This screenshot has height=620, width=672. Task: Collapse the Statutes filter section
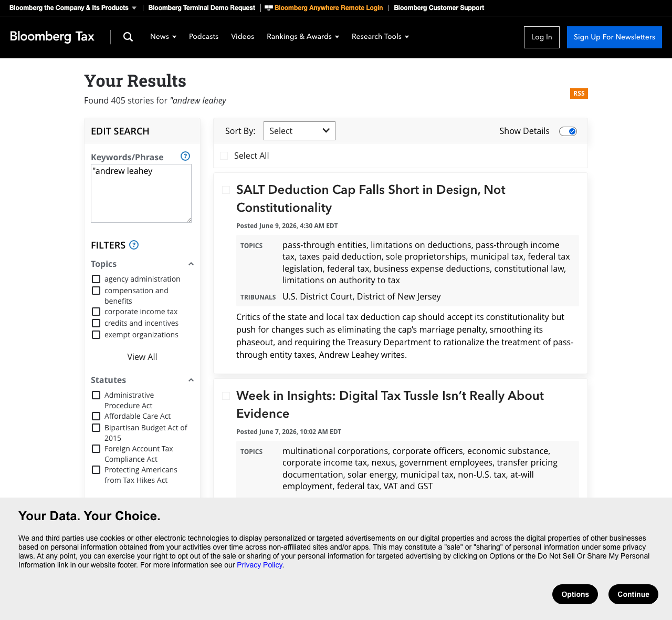tap(191, 380)
